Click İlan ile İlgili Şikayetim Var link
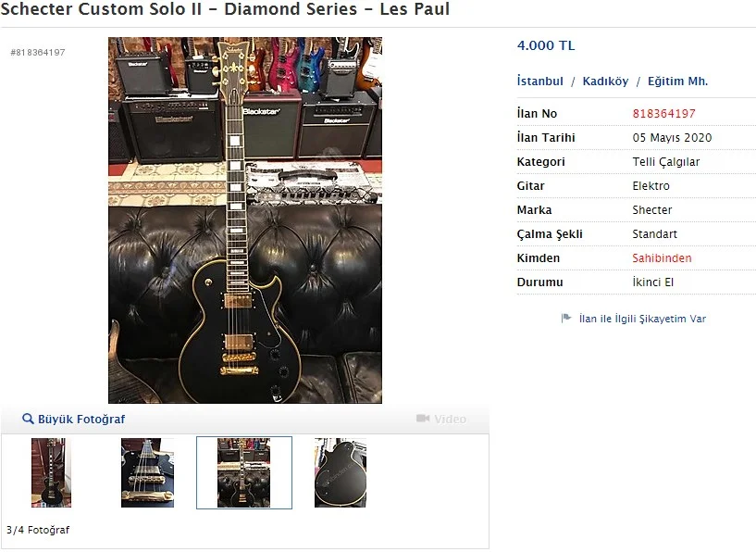The height and width of the screenshot is (552, 756). click(x=642, y=319)
